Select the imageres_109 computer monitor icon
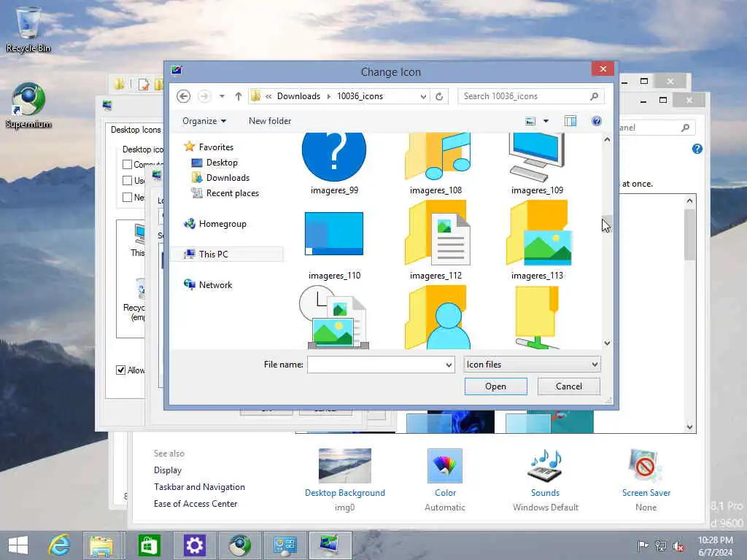Viewport: 747px width, 560px height. tap(537, 164)
